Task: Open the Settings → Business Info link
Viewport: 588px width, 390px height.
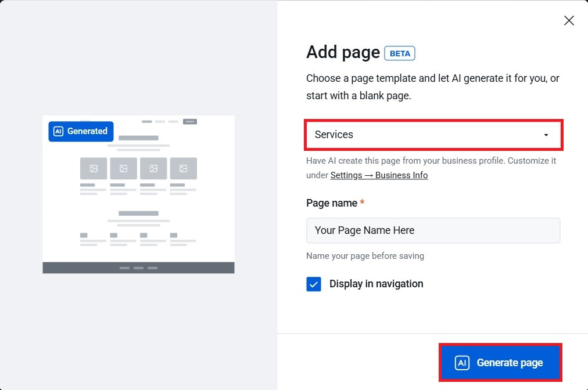Action: point(379,175)
